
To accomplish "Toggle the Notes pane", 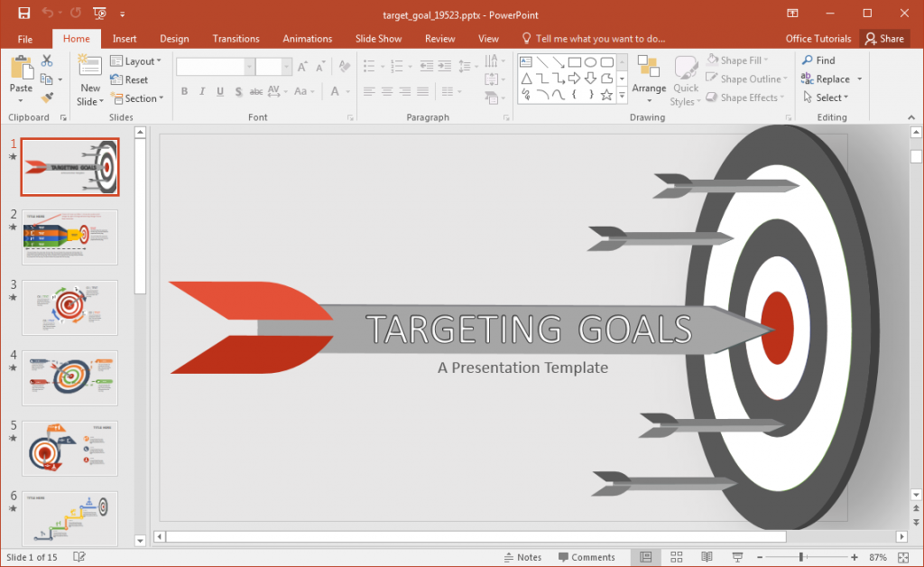I will point(522,557).
